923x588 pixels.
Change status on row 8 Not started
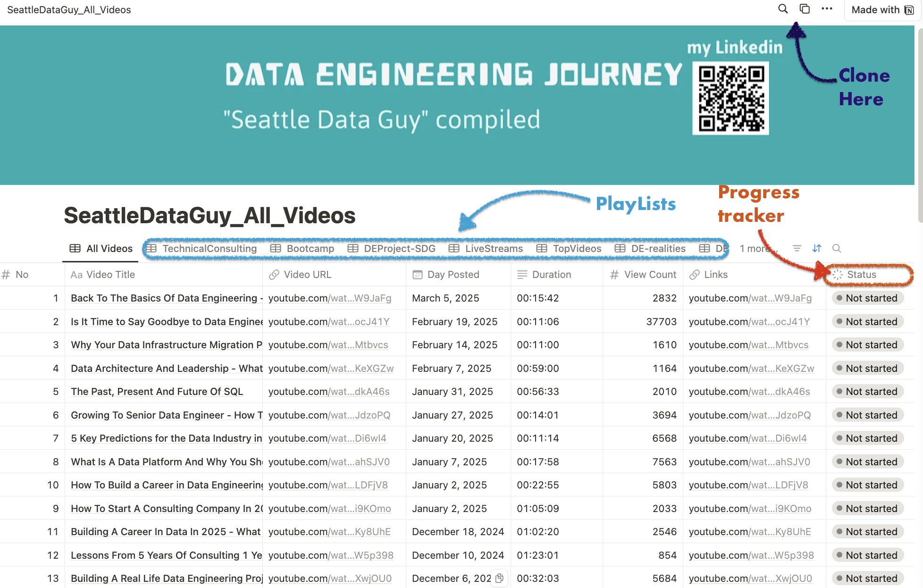pyautogui.click(x=868, y=462)
